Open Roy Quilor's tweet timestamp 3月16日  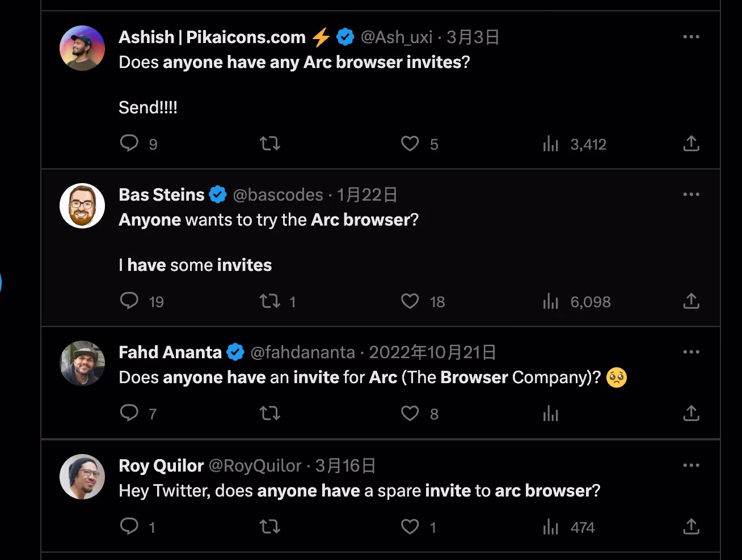(345, 466)
